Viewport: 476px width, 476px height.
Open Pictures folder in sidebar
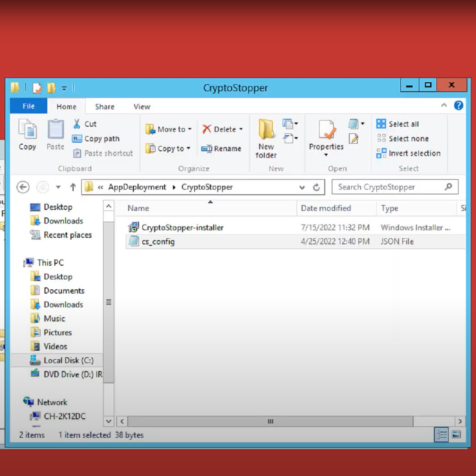[52, 332]
